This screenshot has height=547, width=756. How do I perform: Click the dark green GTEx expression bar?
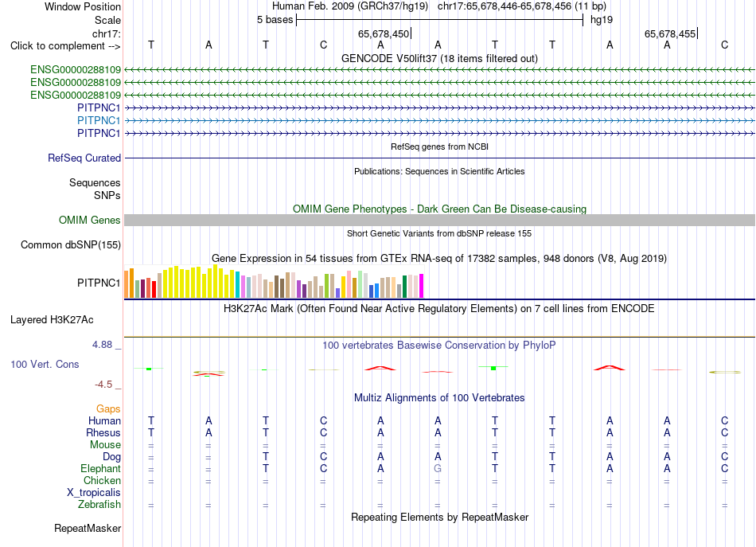[404, 286]
